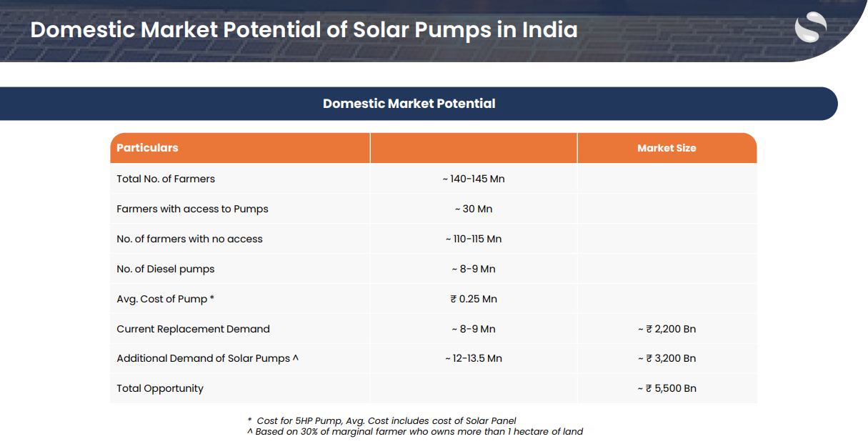Viewport: 868px width, 444px height.
Task: Click the footnote about 5HP Pump cost
Action: [381, 420]
